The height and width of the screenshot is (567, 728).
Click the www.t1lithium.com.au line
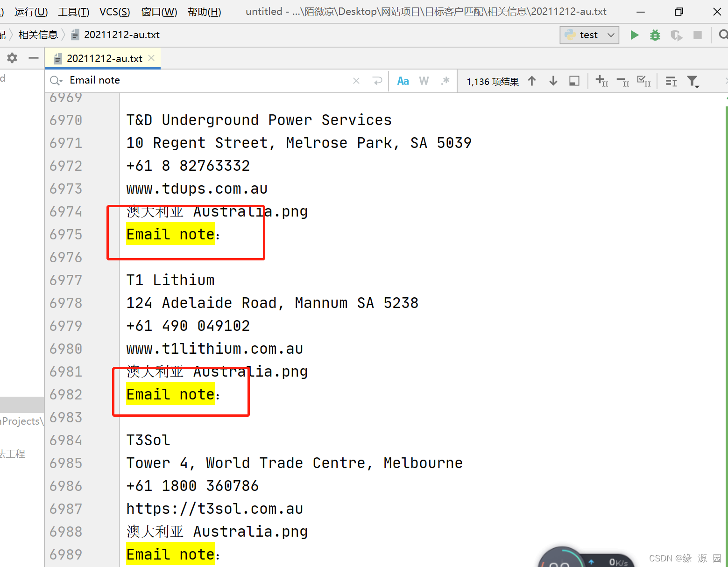(x=214, y=349)
